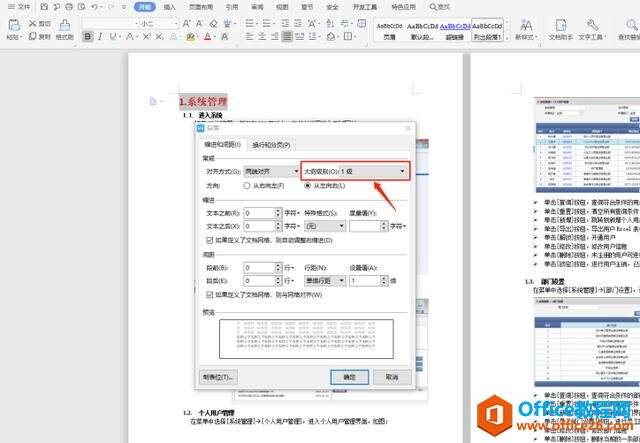
Task: Open the alignment dropdown in dialog
Action: [x=271, y=171]
